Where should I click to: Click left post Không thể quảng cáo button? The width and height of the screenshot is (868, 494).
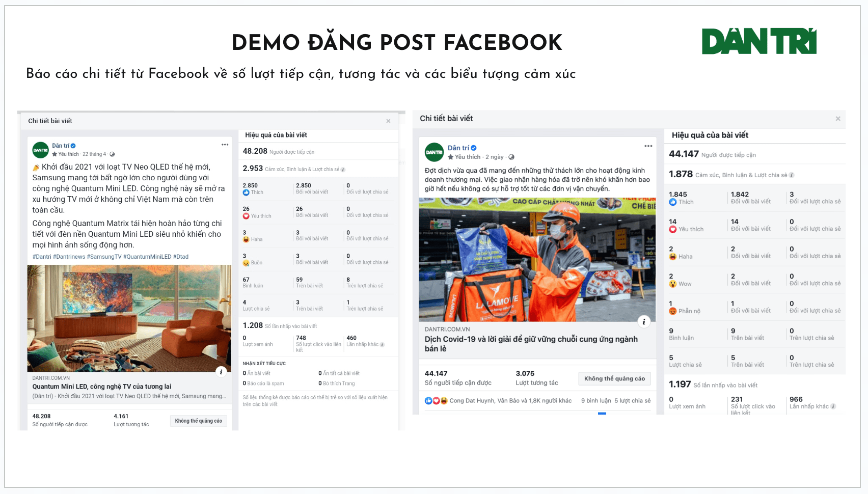198,421
